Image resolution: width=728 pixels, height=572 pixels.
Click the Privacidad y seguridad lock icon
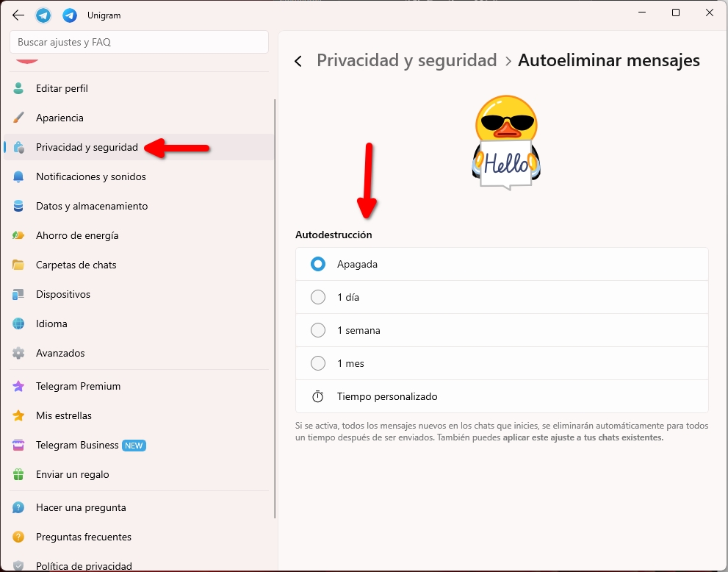(18, 147)
